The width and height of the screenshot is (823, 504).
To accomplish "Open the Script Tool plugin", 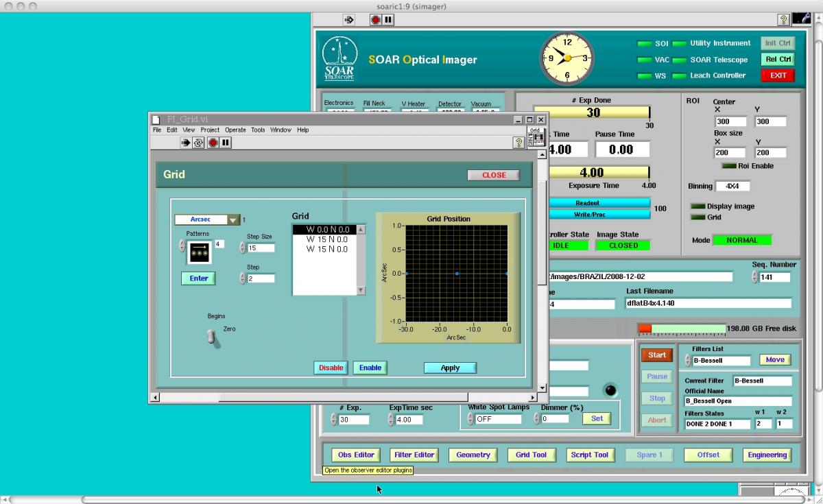I will point(590,455).
